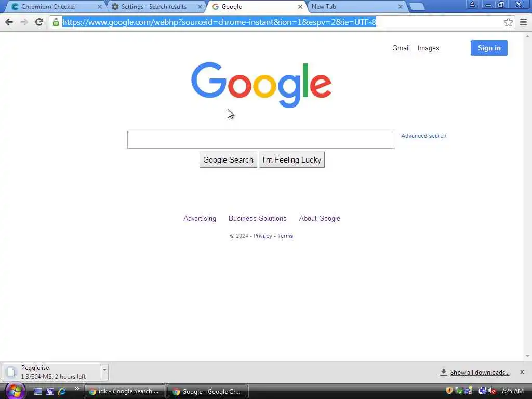Click Show Desktop quick launch icon
This screenshot has width=532, height=399.
37,392
